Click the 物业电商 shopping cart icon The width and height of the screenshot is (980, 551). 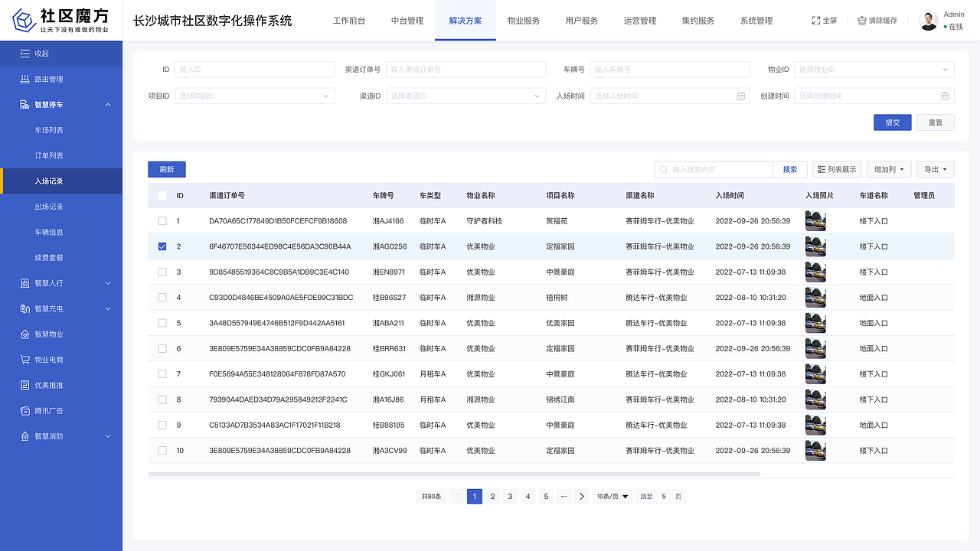pos(23,359)
